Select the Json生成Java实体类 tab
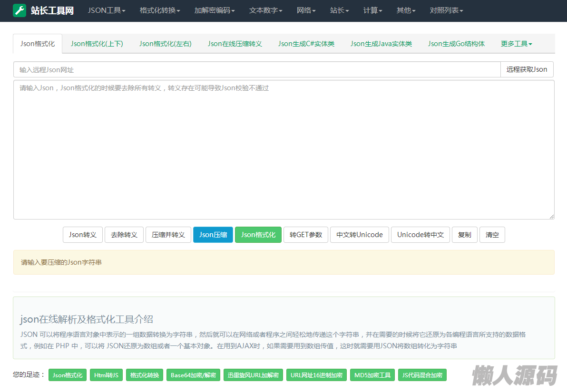This screenshot has width=567, height=392. [381, 44]
